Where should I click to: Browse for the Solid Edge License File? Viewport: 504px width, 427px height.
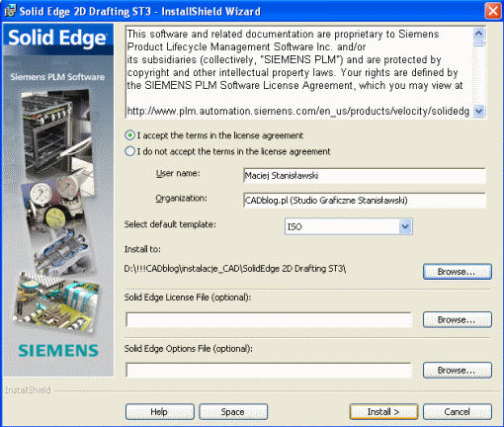(458, 319)
